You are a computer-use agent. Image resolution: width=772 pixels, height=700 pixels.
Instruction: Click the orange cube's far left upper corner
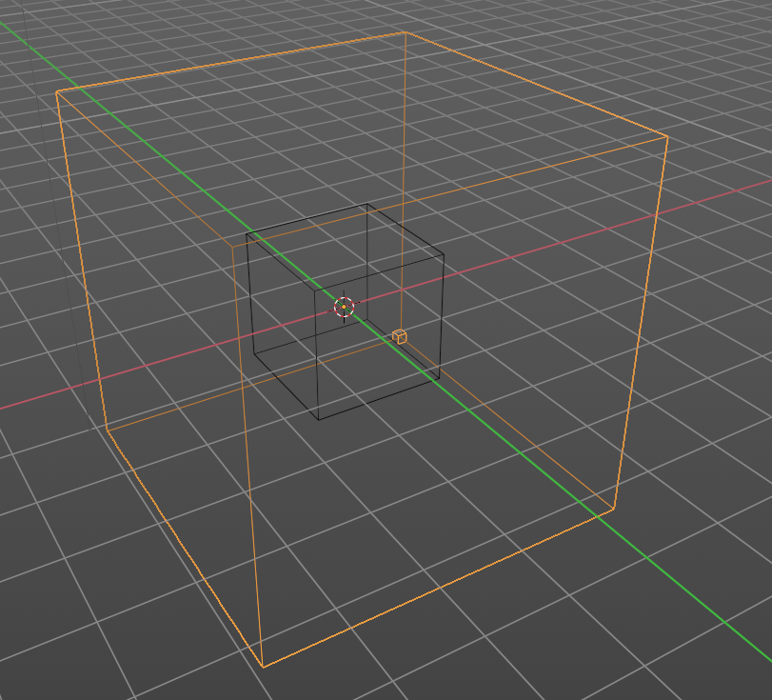(56, 91)
